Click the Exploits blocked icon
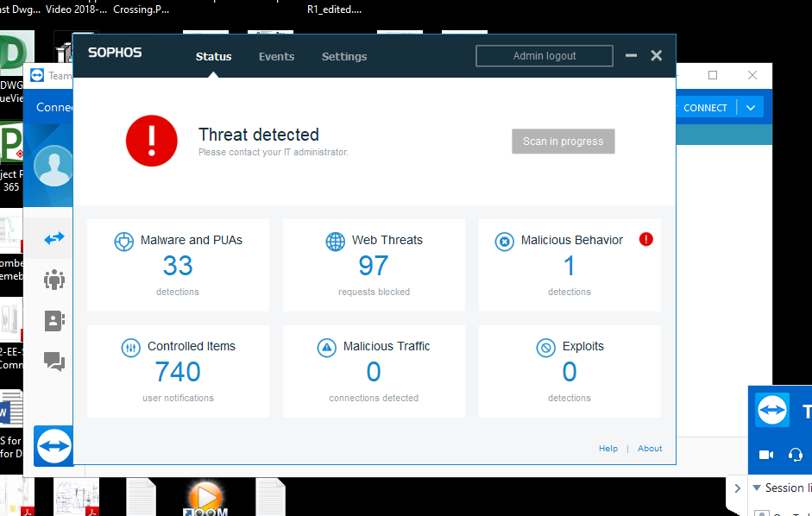The height and width of the screenshot is (516, 812). pyautogui.click(x=546, y=348)
